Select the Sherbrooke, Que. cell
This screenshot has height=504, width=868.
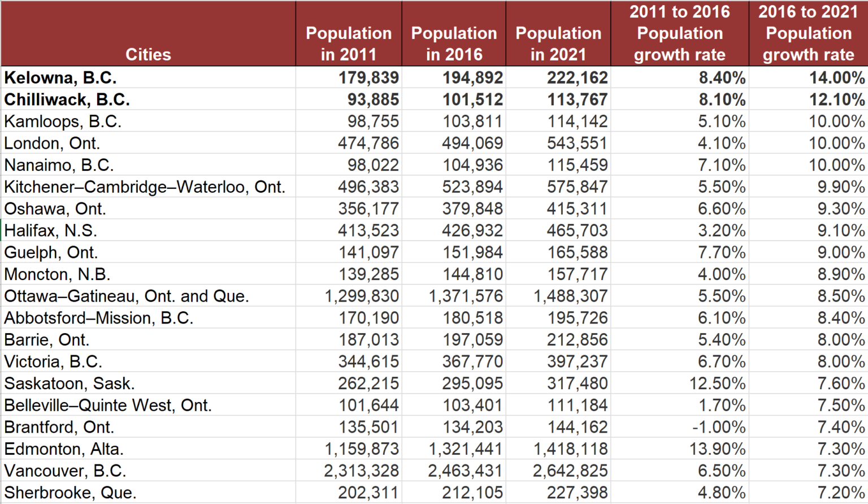(x=148, y=492)
